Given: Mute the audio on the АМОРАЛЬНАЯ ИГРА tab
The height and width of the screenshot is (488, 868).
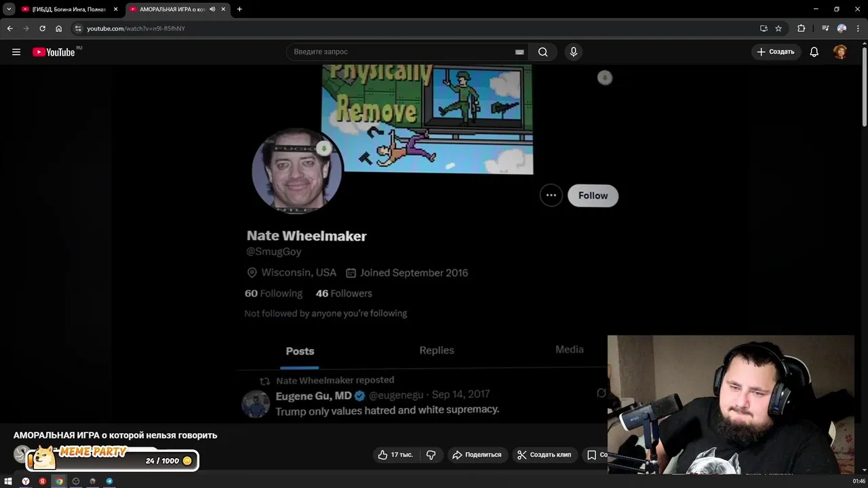Looking at the screenshot, I should tap(212, 9).
